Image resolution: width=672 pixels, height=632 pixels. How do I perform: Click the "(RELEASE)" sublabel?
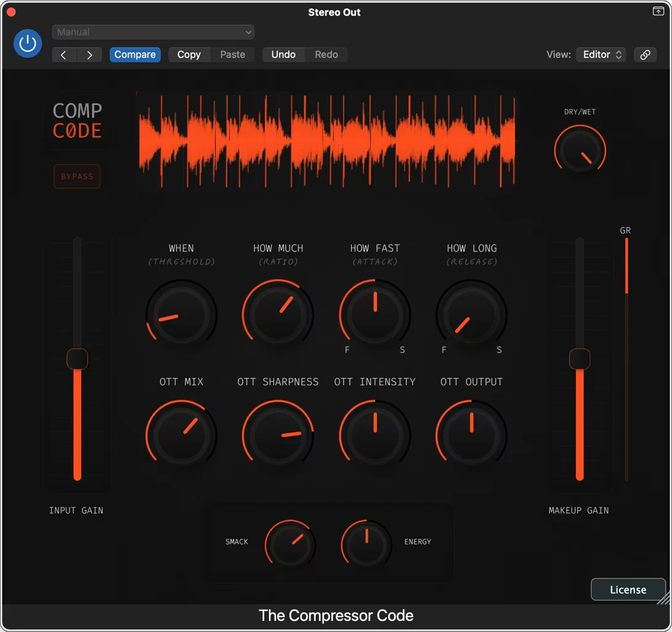click(x=471, y=261)
